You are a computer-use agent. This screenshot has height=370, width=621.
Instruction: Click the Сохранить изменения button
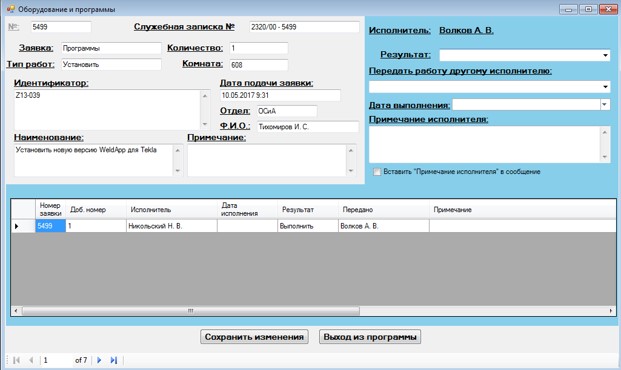[254, 337]
